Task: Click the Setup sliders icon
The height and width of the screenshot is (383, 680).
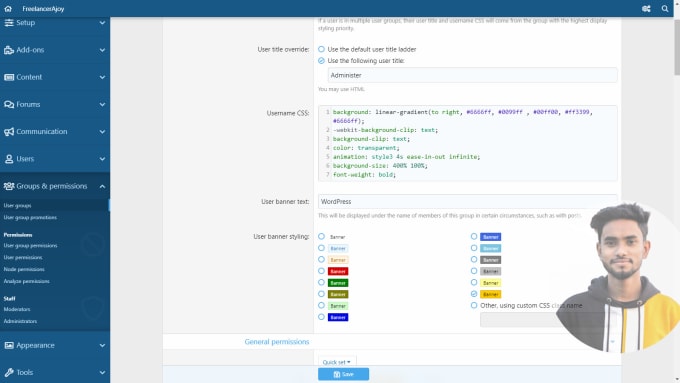Action: point(9,23)
